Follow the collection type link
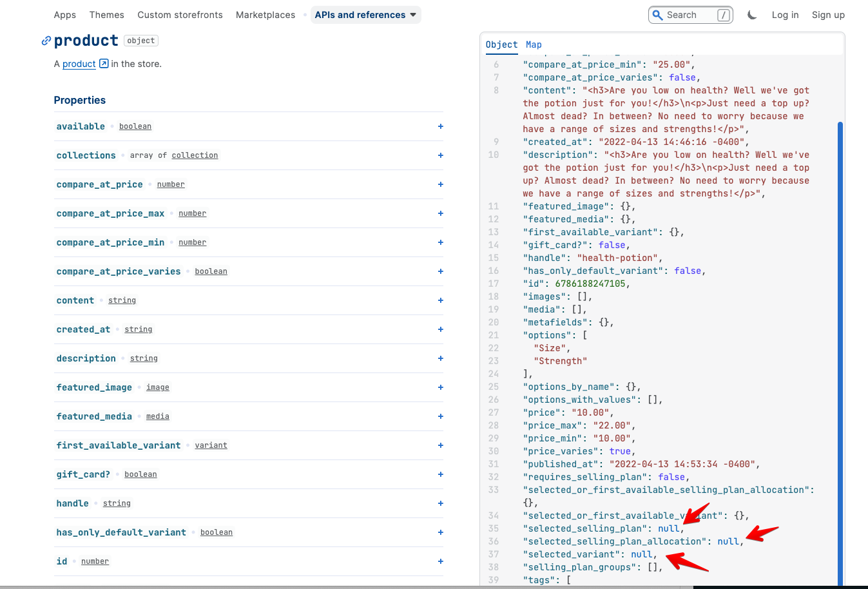 click(195, 155)
